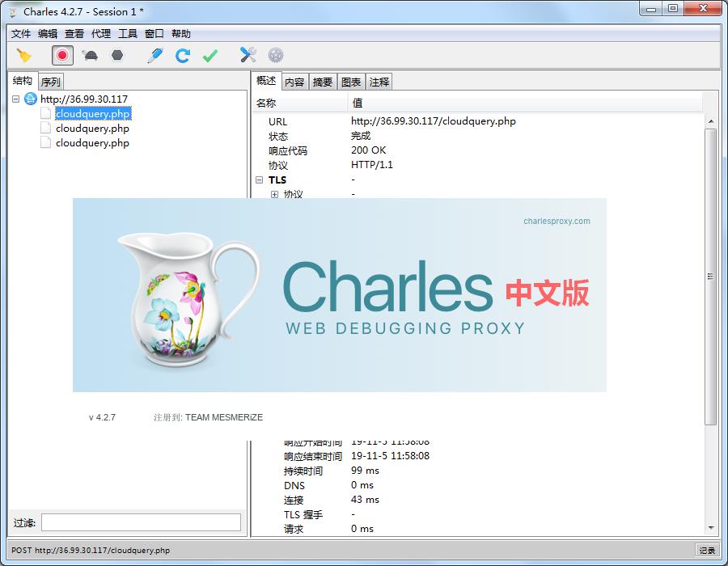
Task: Open Charles tools with the wrench icon
Action: point(248,55)
